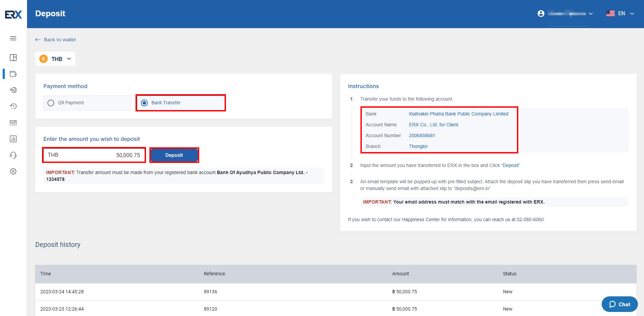Click the history row timestamp 2023-03-24 14:45:28
Image resolution: width=644 pixels, height=316 pixels.
pos(62,292)
